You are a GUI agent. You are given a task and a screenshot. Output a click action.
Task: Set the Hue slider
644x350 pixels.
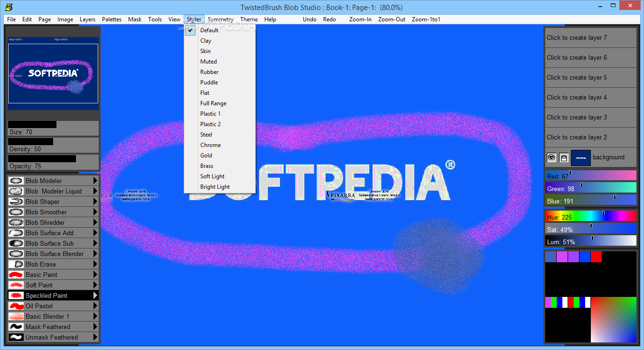(x=590, y=216)
